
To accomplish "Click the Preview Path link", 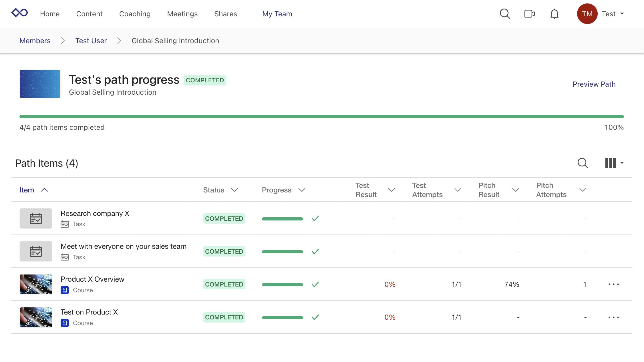I will coord(594,84).
